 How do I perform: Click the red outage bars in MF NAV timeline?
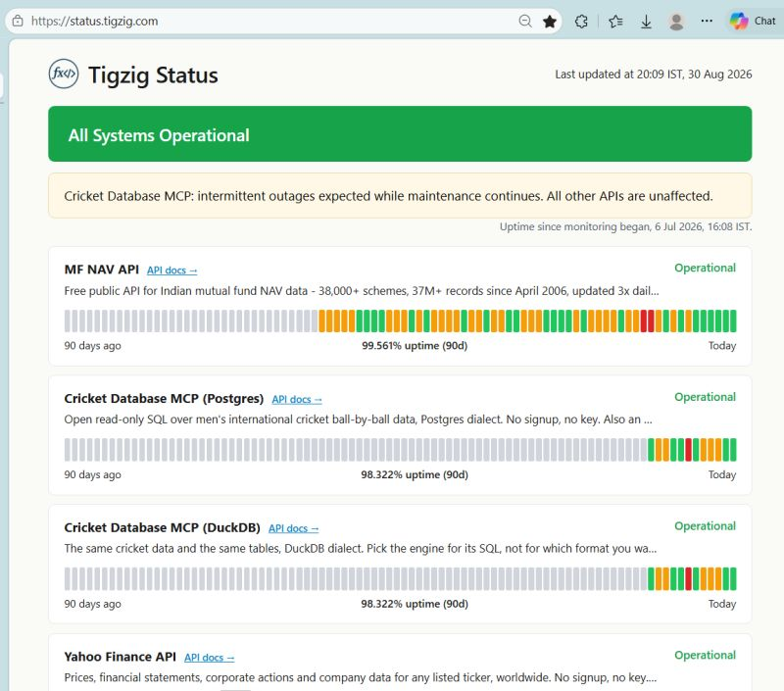tap(648, 321)
